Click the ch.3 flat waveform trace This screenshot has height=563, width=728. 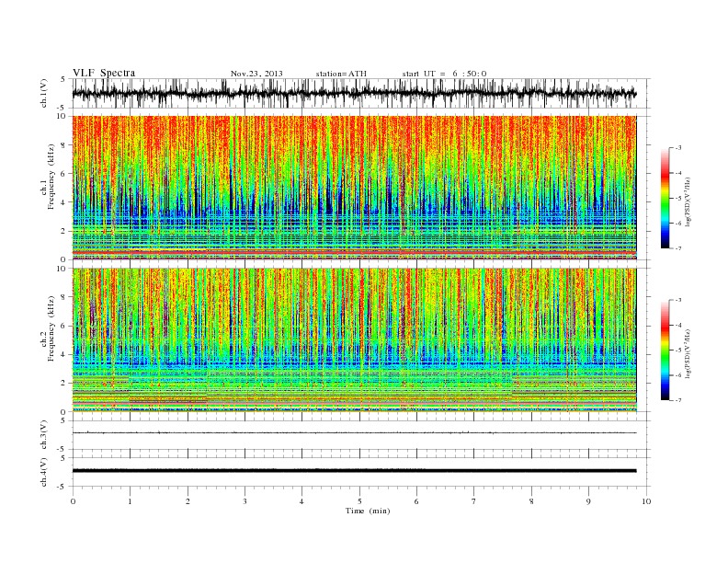pos(354,433)
